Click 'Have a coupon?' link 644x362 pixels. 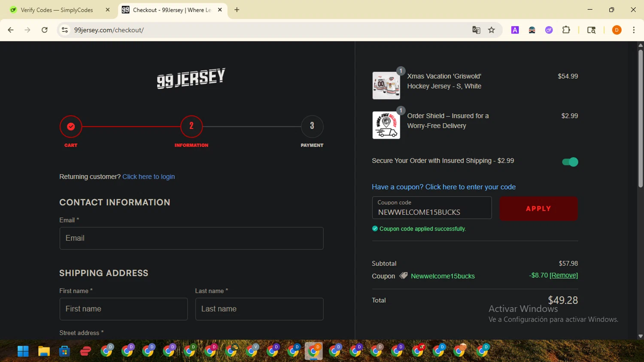444,187
